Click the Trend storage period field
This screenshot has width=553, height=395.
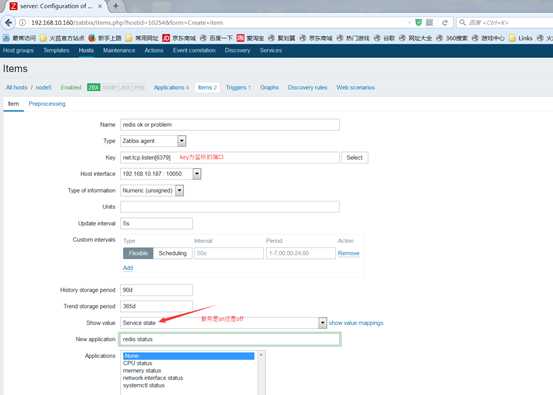156,306
